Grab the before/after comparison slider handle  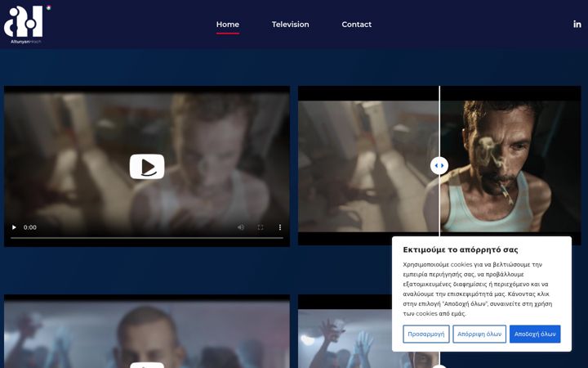tap(439, 165)
